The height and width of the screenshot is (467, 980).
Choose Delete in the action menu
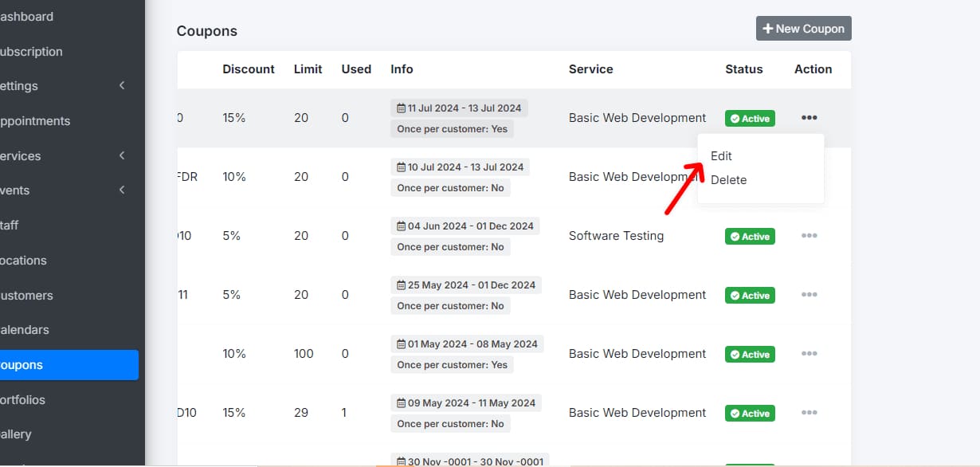point(728,180)
